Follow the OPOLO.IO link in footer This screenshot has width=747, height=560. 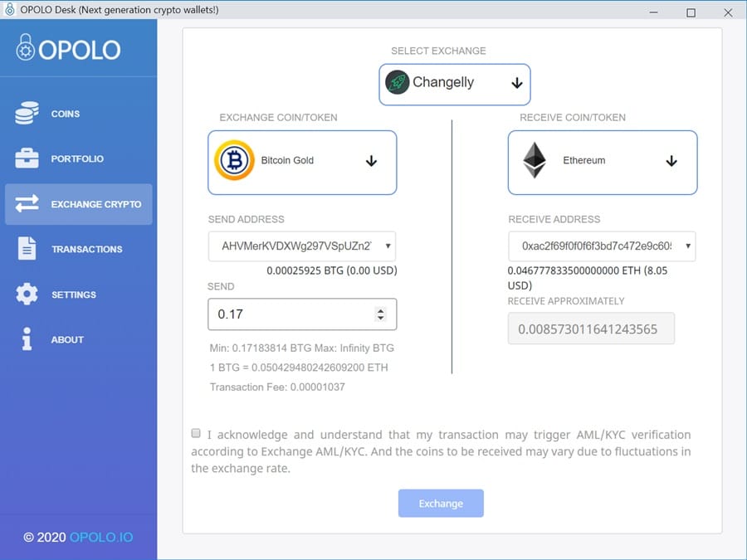(x=101, y=537)
